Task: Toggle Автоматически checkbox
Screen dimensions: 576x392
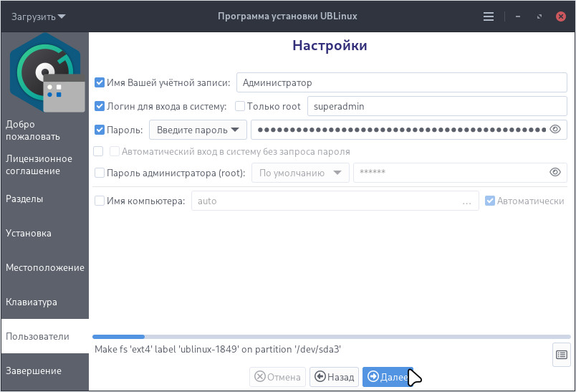Action: (x=490, y=201)
